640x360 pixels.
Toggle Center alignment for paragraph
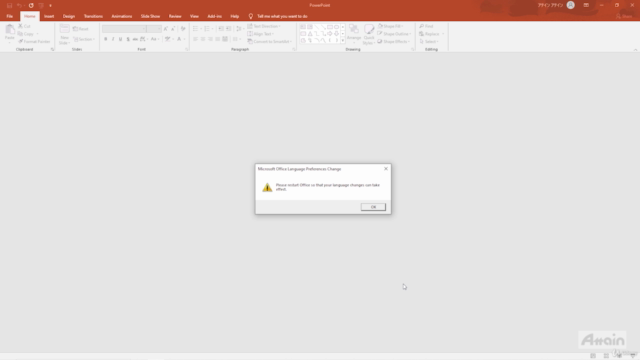[203, 39]
